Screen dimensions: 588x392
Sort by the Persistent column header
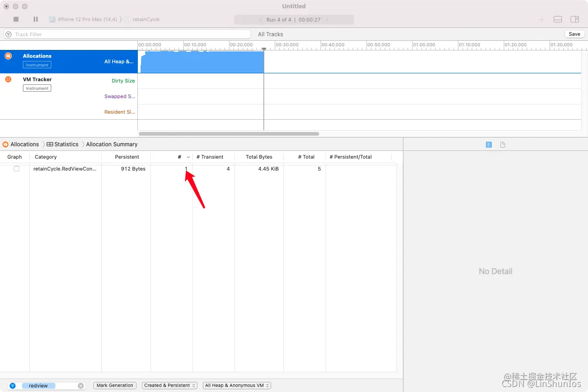pyautogui.click(x=126, y=157)
